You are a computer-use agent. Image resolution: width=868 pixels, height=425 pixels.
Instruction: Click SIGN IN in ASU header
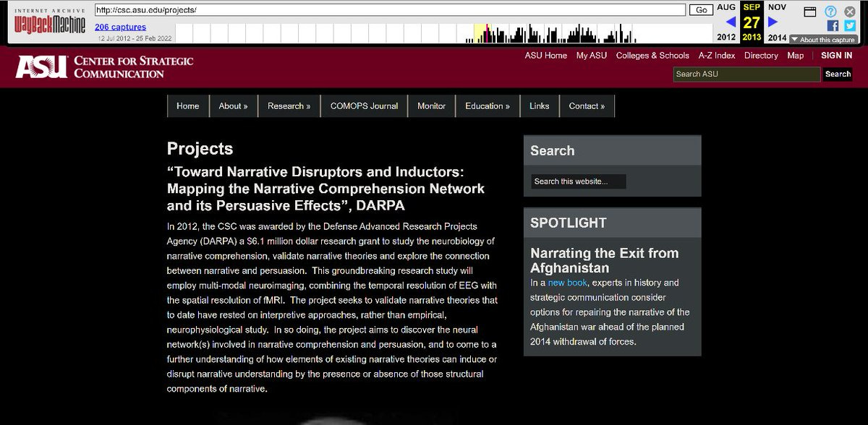click(x=837, y=56)
